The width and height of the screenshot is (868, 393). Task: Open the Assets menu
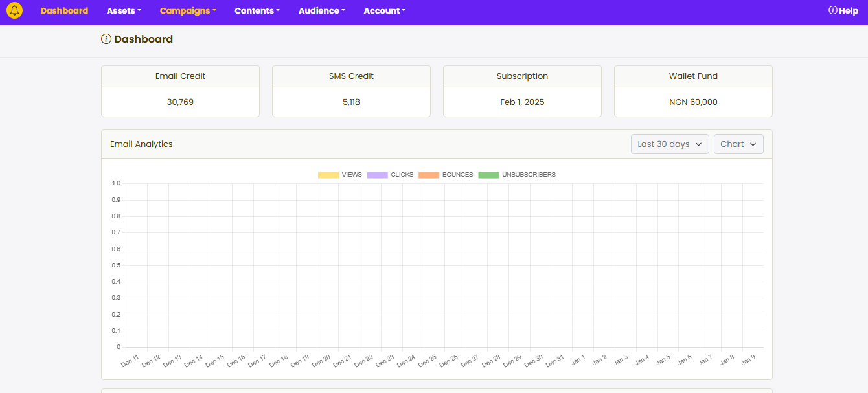123,10
